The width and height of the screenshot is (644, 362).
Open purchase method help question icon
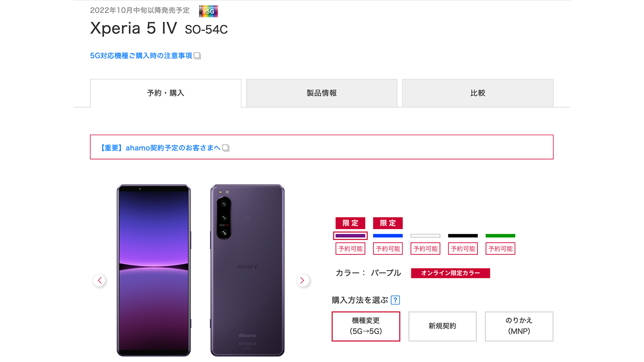pos(395,300)
